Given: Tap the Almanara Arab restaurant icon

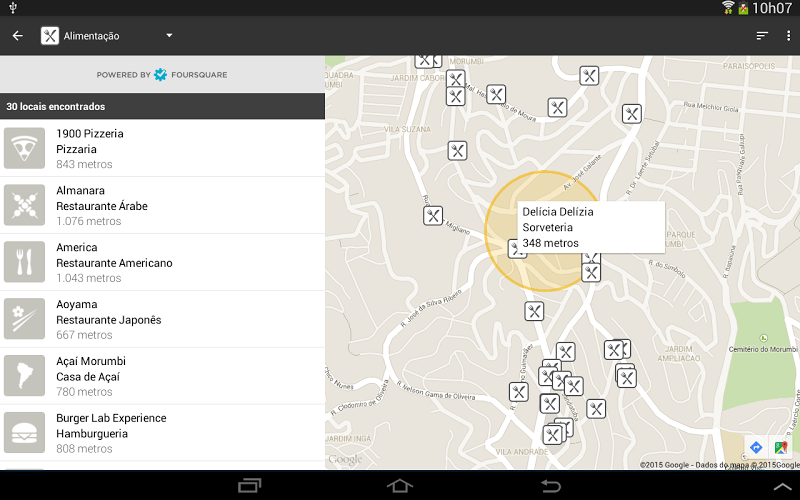Looking at the screenshot, I should tap(24, 205).
